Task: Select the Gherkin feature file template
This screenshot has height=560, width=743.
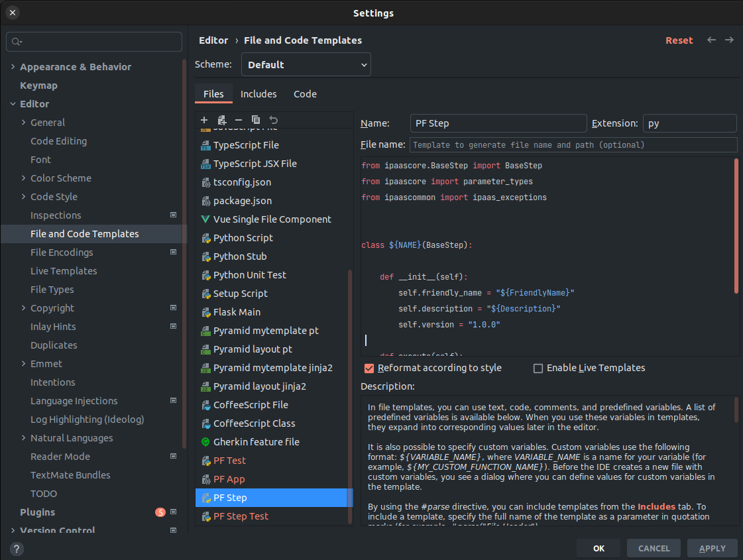Action: click(256, 442)
